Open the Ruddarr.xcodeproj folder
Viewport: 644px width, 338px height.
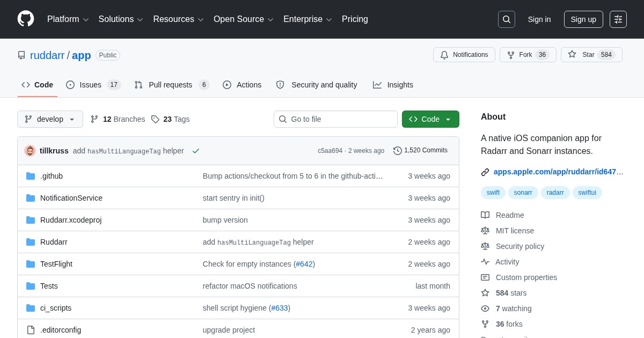point(71,220)
